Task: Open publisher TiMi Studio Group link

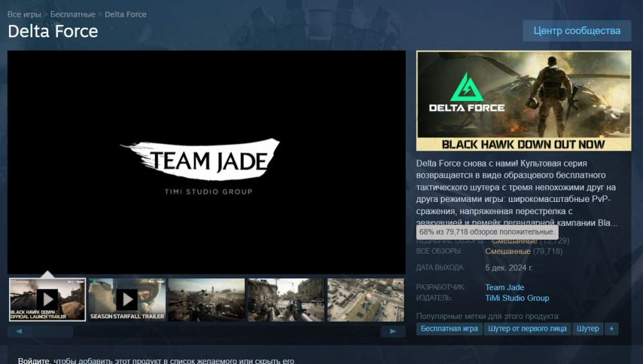Action: 517,298
